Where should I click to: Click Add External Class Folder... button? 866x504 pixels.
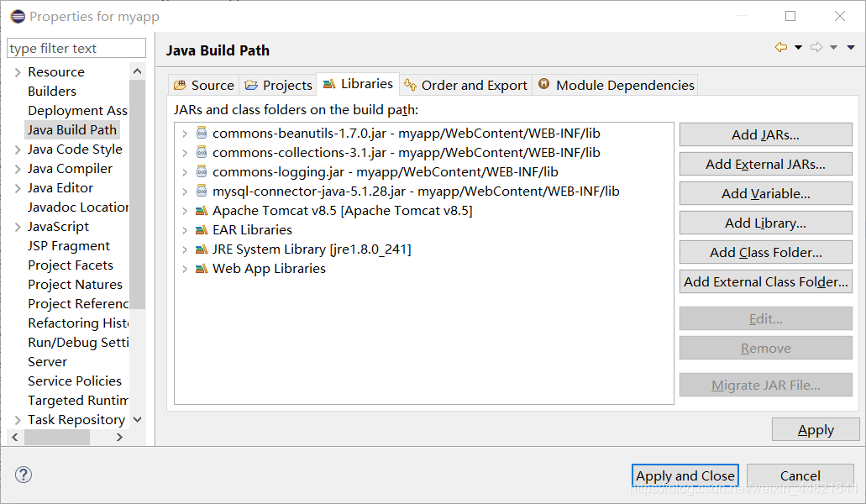pyautogui.click(x=765, y=281)
